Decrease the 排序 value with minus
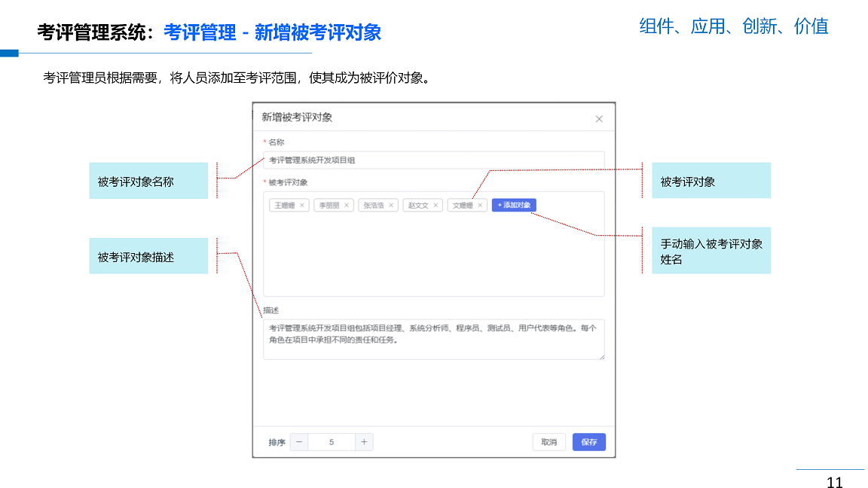 point(299,442)
